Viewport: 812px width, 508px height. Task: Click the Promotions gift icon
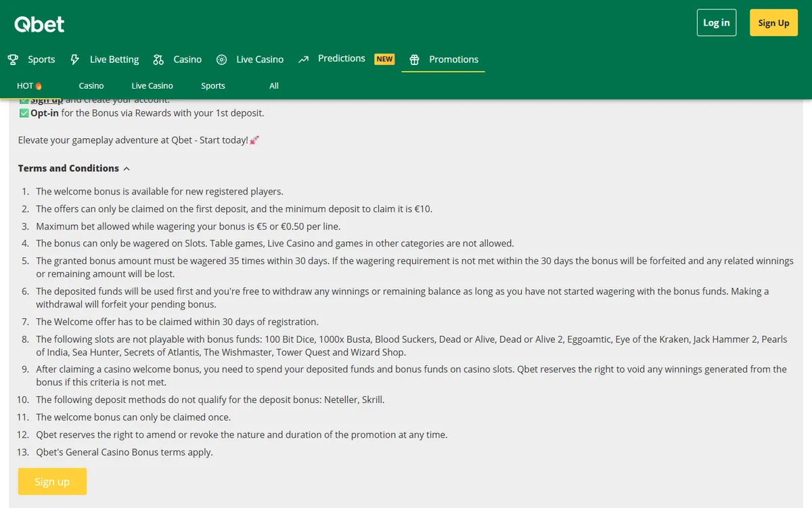point(415,60)
